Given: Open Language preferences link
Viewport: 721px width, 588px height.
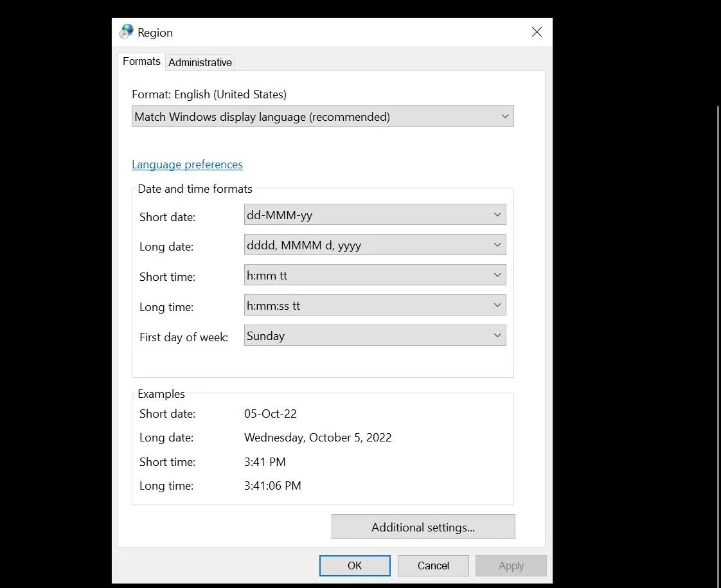Looking at the screenshot, I should tap(187, 164).
